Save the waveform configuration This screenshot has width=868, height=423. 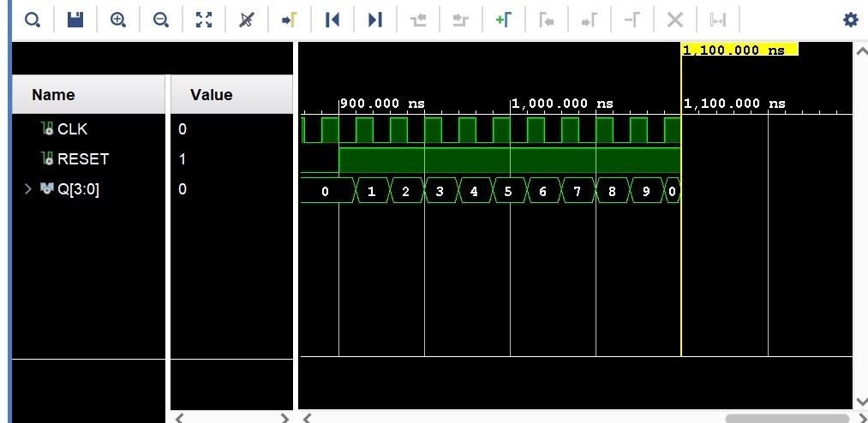tap(75, 20)
